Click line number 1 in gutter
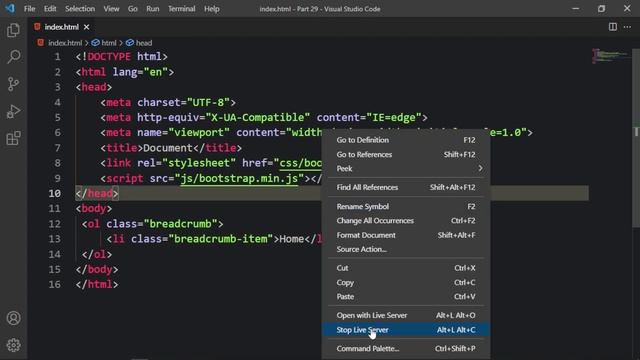The height and width of the screenshot is (360, 640). point(57,57)
